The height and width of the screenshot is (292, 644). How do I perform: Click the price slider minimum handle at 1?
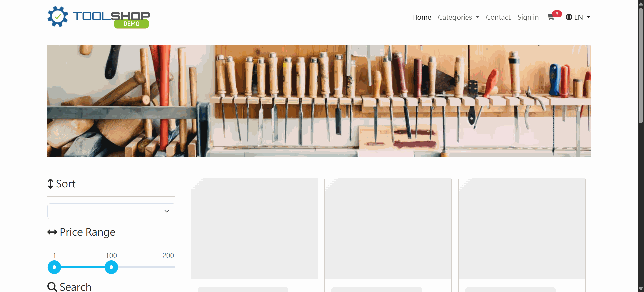pos(54,267)
